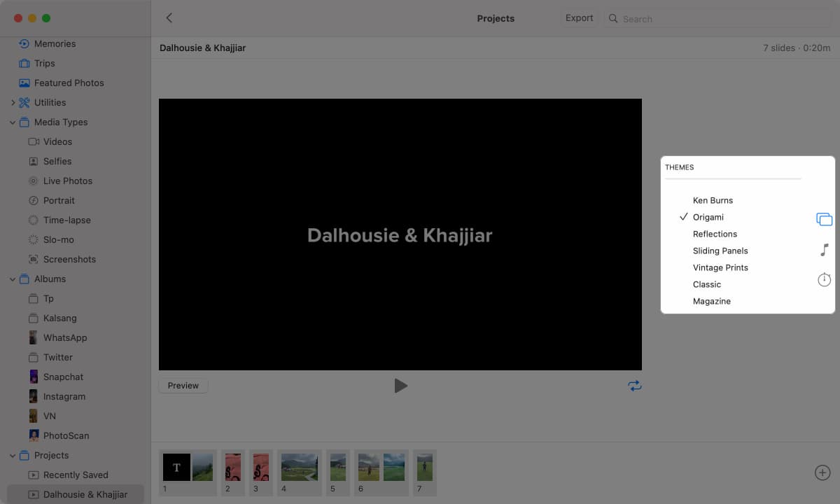Click the Live Photos icon
Image resolution: width=840 pixels, height=504 pixels.
[x=33, y=181]
